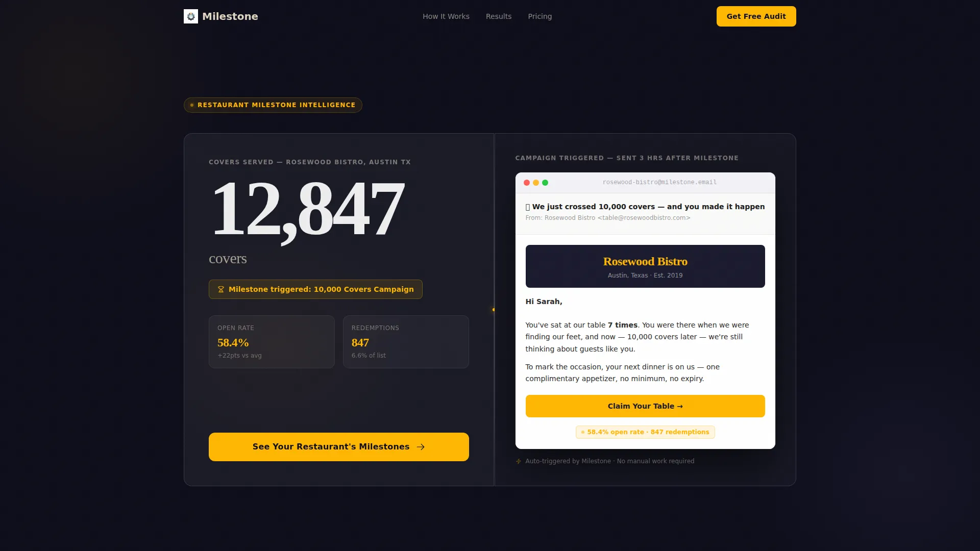Select the Open Rate stat card

(272, 342)
